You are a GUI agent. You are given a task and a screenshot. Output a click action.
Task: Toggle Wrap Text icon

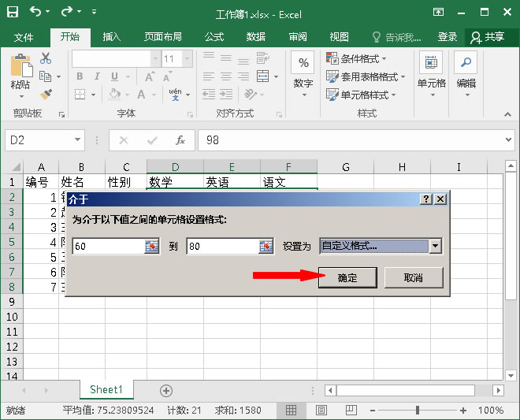tap(262, 58)
